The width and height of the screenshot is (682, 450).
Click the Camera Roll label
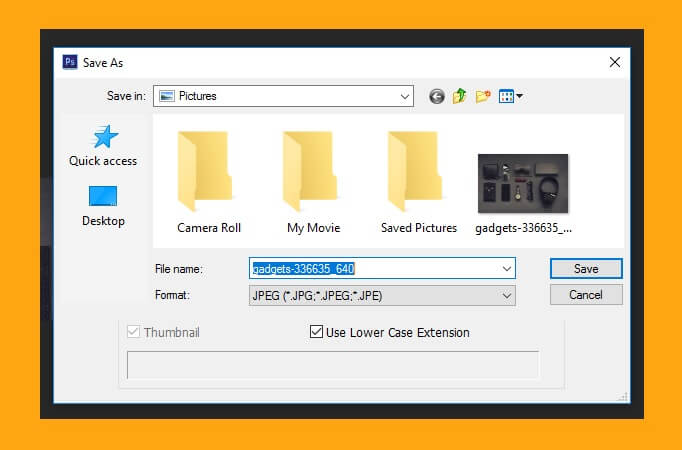(x=209, y=228)
